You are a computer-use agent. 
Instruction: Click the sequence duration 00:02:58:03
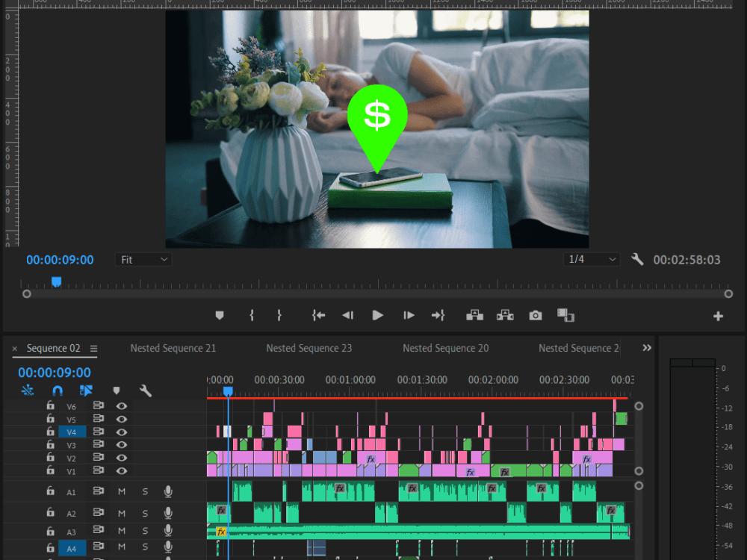click(x=686, y=260)
